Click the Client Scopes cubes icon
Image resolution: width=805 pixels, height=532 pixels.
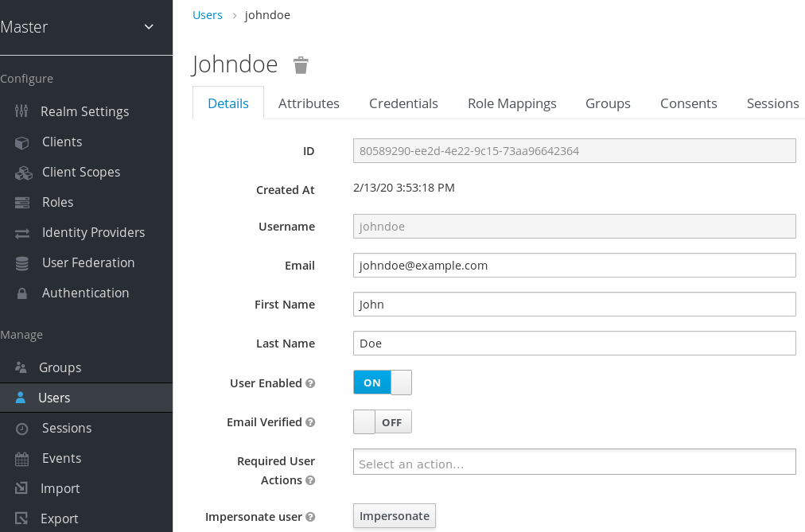[23, 173]
